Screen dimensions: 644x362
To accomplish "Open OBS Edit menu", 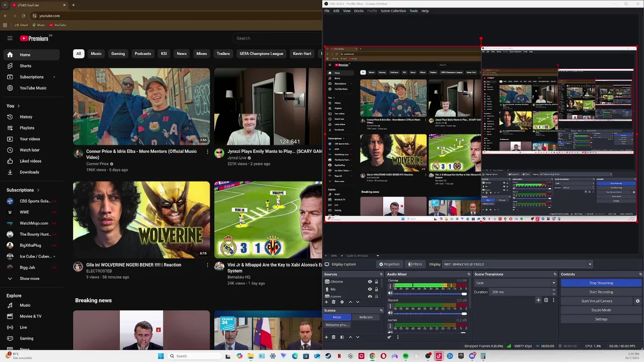I will pos(336,11).
